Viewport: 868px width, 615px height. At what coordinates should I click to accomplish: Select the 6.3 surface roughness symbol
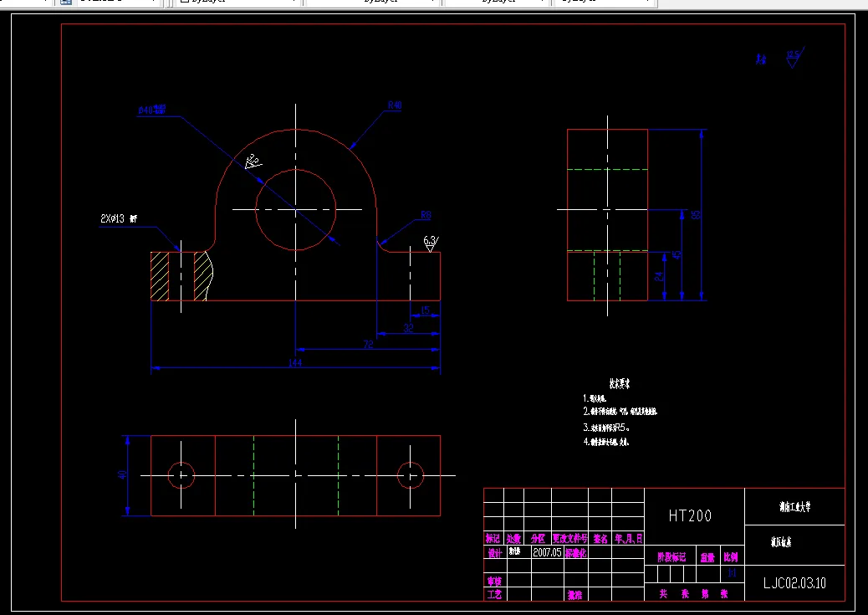[431, 243]
